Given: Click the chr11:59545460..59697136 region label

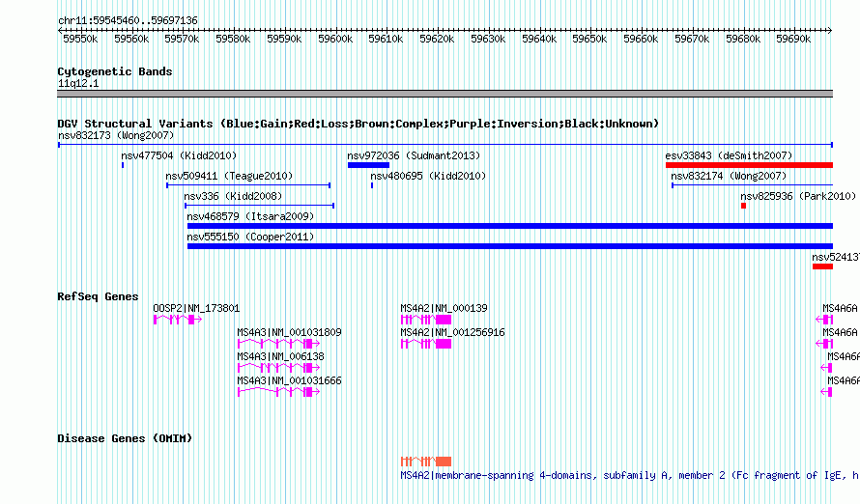Looking at the screenshot, I should (x=128, y=20).
